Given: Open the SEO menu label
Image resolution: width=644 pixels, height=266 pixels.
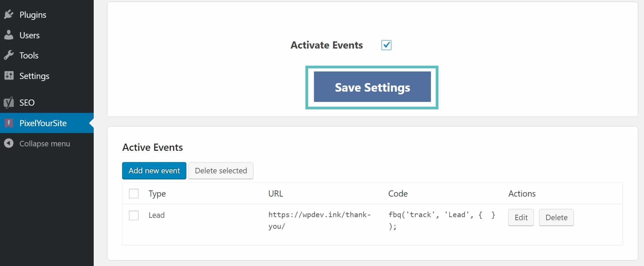Looking at the screenshot, I should (27, 103).
